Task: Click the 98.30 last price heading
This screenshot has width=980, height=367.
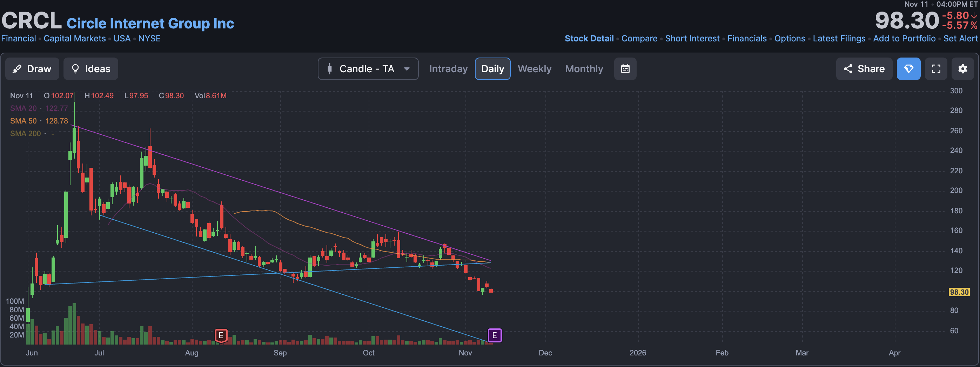Action: tap(907, 21)
